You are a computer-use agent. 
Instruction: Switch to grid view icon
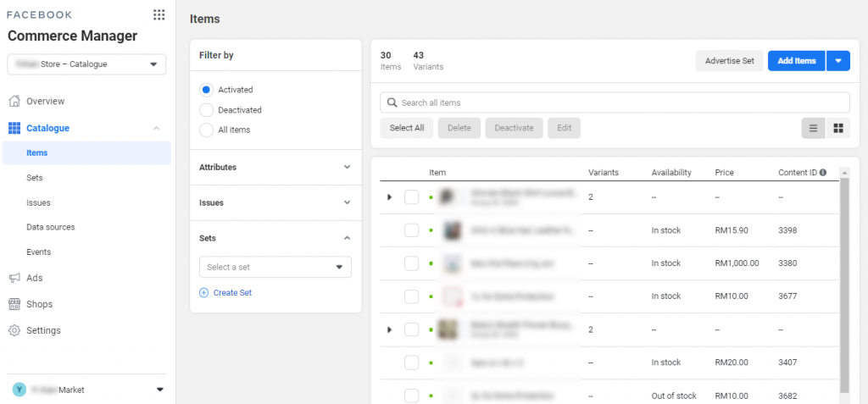click(x=838, y=129)
